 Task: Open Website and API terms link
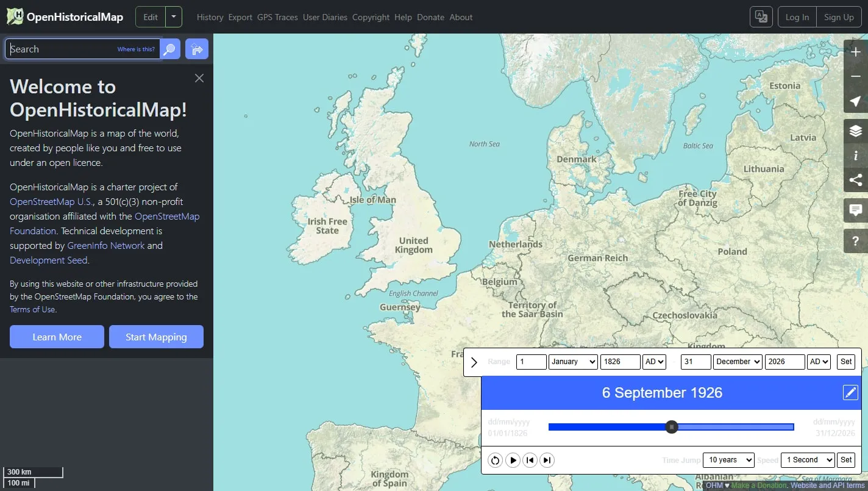point(827,486)
